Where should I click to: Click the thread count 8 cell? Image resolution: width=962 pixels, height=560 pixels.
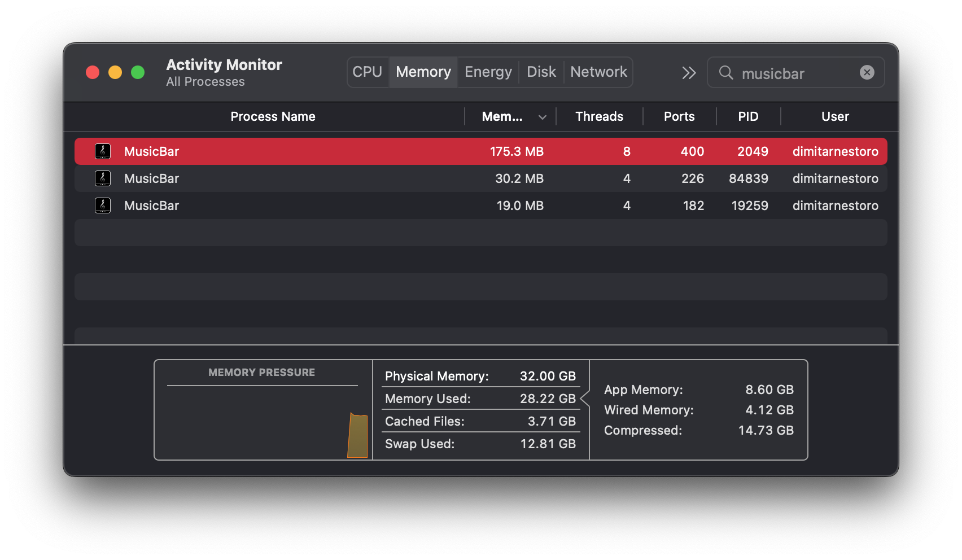[627, 151]
